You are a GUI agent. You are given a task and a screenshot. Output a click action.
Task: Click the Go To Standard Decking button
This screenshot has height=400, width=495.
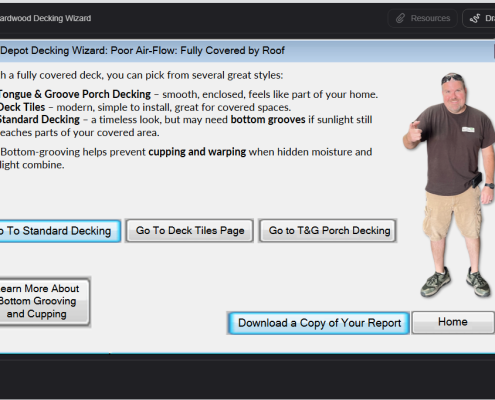(x=59, y=231)
